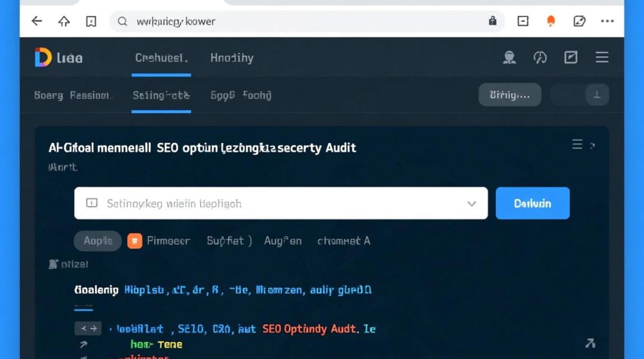Viewport: 644px width, 359px height.
Task: Click the code navigation arrows button
Action: point(88,328)
